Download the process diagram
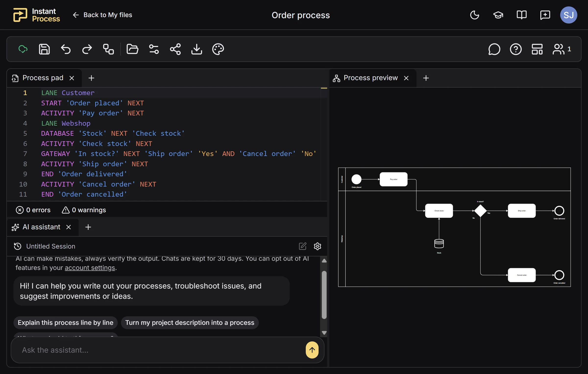The image size is (588, 374). 196,49
